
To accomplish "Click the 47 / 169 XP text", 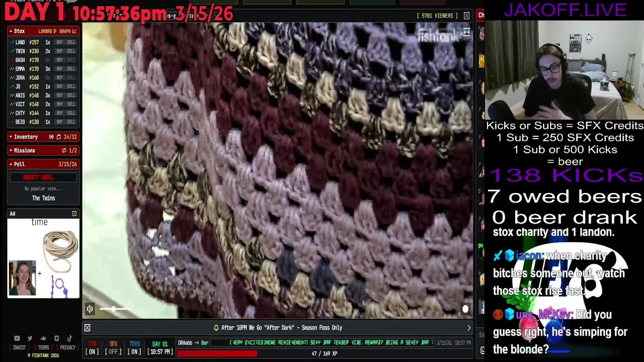I will [324, 353].
